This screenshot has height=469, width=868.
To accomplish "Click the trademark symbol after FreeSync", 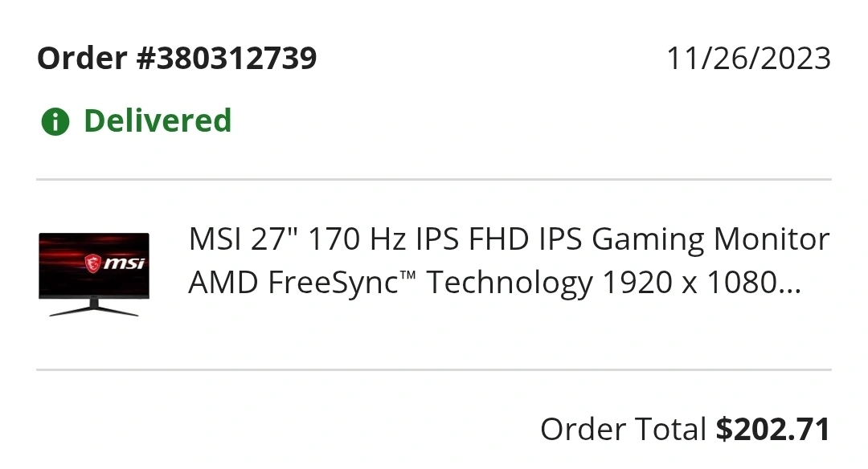I will coord(407,275).
